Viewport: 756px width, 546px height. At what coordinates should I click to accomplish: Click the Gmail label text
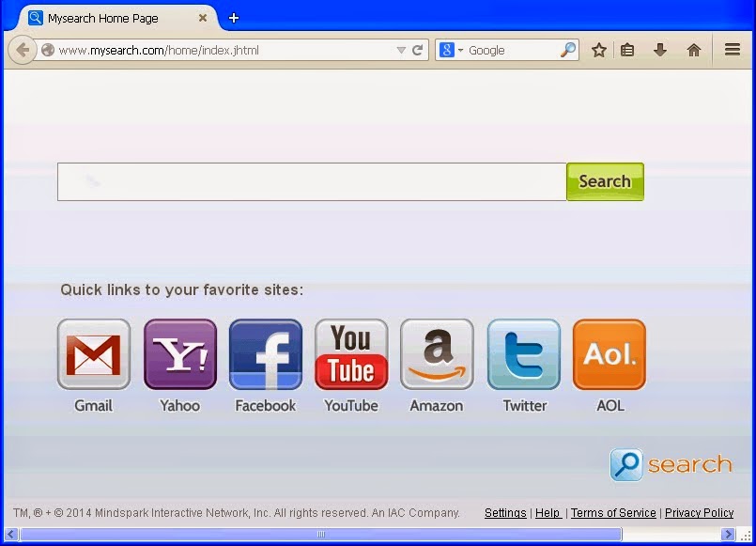coord(94,406)
